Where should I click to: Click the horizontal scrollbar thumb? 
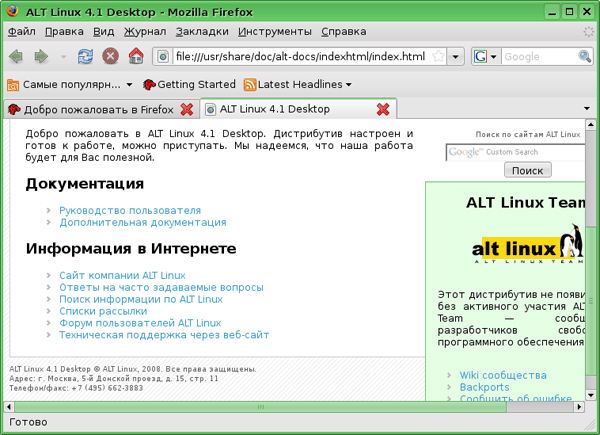point(261,407)
